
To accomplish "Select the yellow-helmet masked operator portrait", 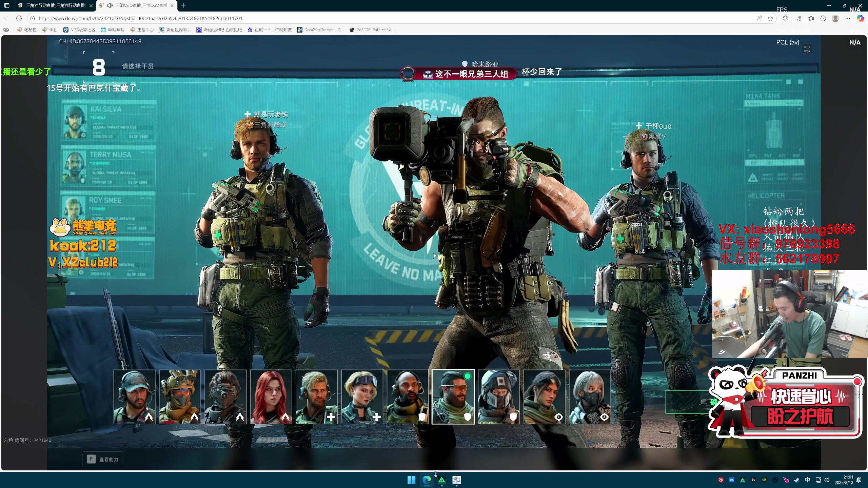I will 180,397.
